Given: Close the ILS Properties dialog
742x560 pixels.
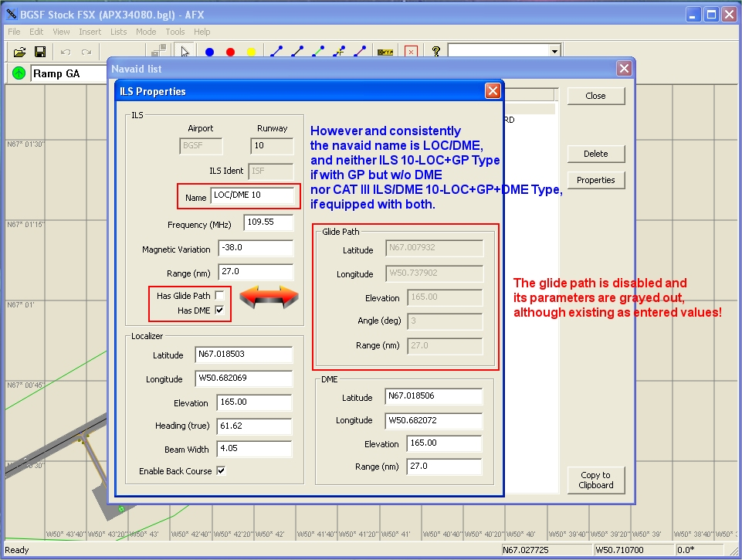Looking at the screenshot, I should click(492, 91).
